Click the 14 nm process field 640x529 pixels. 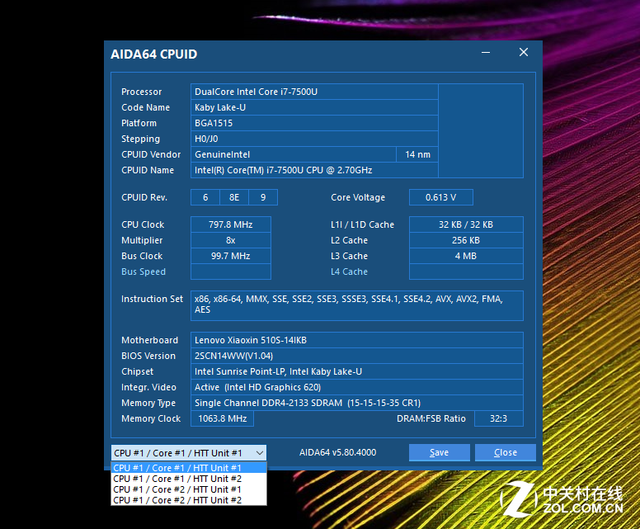417,154
